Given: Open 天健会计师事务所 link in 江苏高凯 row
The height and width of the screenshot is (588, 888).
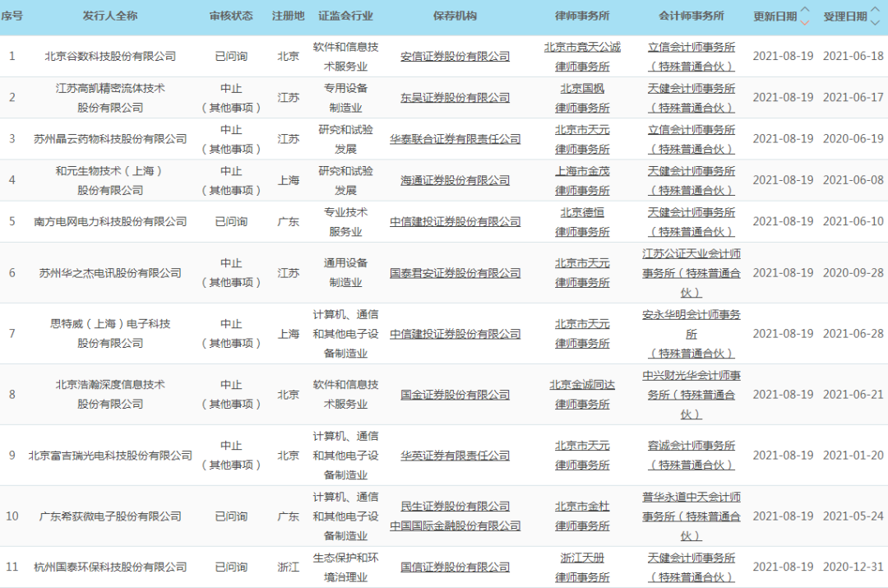Looking at the screenshot, I should [691, 98].
